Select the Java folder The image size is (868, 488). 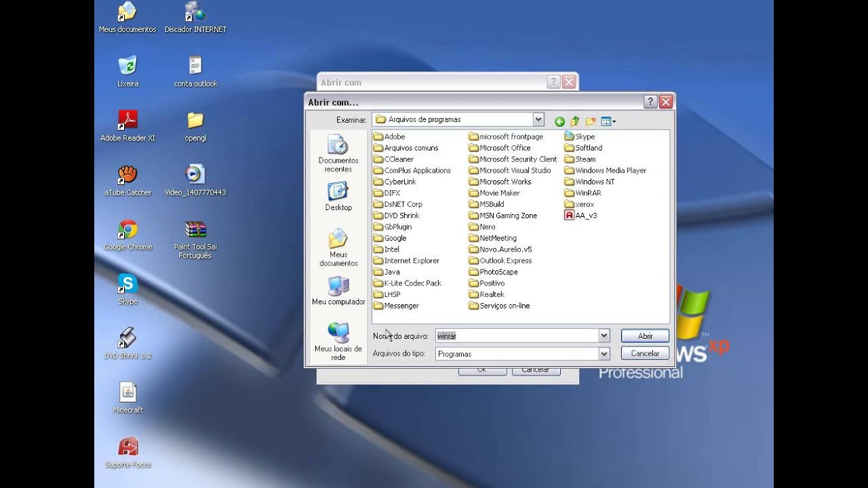[387, 272]
